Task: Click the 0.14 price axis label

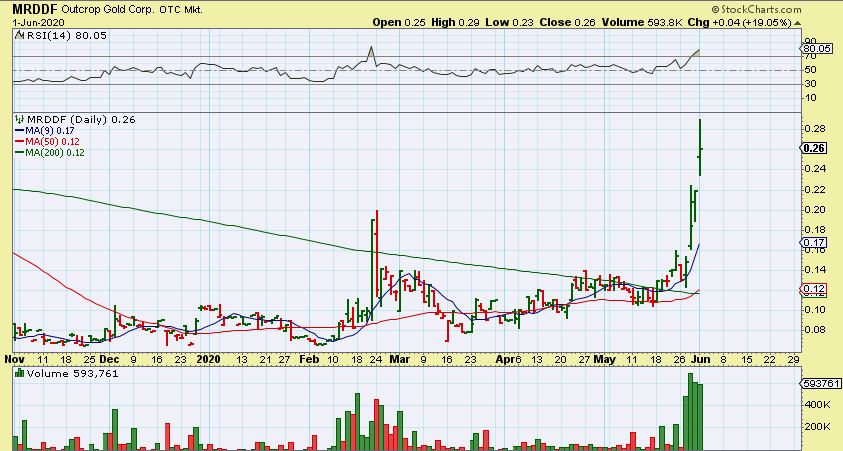Action: click(x=815, y=269)
